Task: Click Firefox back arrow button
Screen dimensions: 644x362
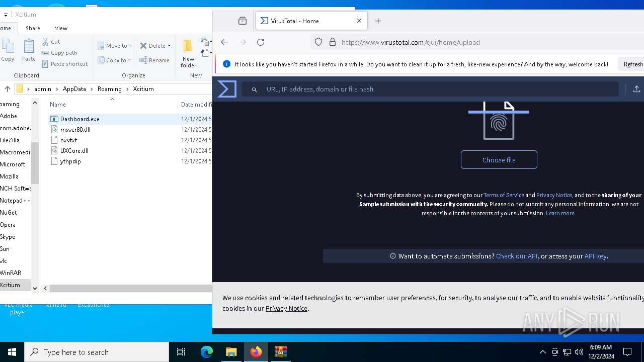Action: pyautogui.click(x=224, y=42)
